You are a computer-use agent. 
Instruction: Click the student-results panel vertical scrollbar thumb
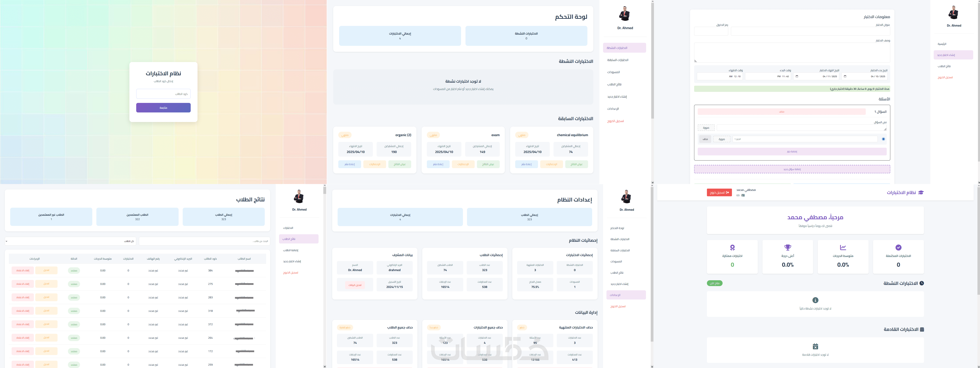coord(325,191)
